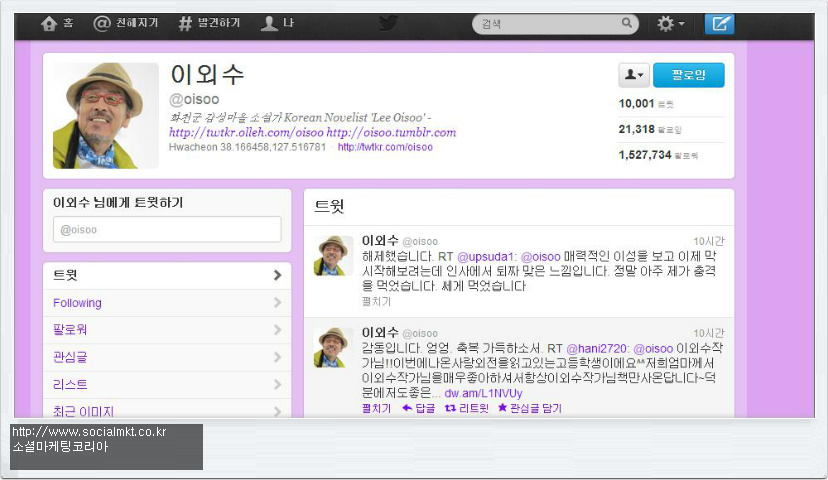Image resolution: width=828 pixels, height=480 pixels.
Task: Click the chevron on the 트윗 row
Action: point(277,275)
